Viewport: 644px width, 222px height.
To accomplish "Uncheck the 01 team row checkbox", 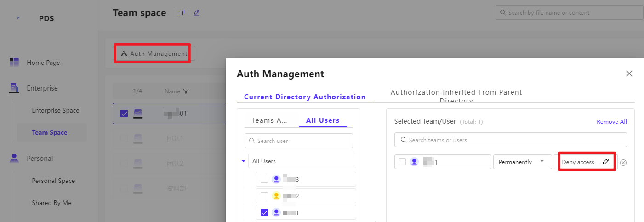I will (x=124, y=114).
